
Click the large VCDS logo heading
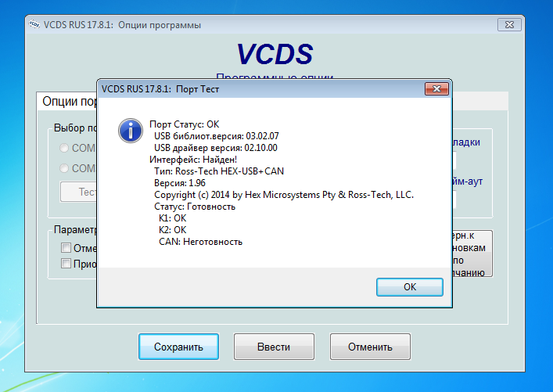point(275,54)
